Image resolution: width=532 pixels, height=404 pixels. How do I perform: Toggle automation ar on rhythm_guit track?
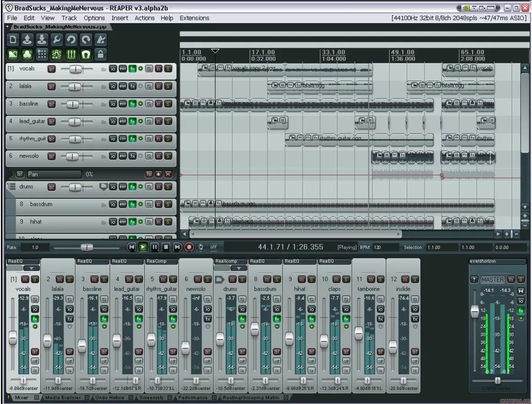[x=51, y=139]
